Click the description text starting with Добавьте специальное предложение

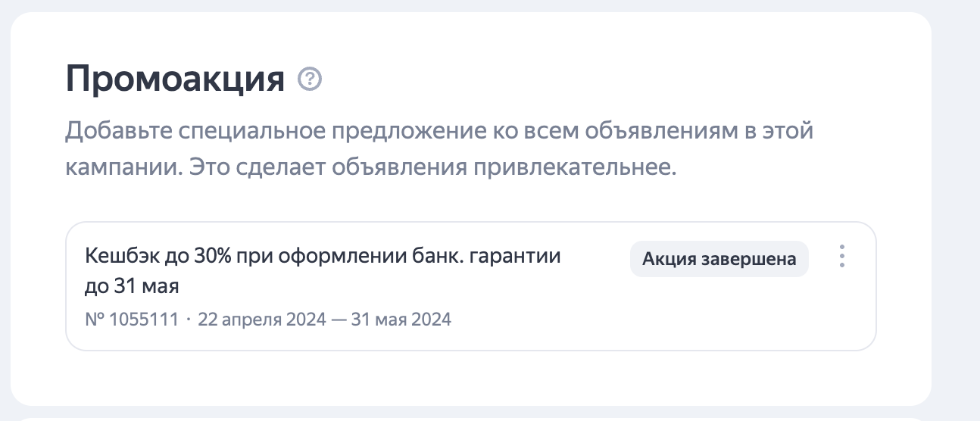[x=439, y=131]
